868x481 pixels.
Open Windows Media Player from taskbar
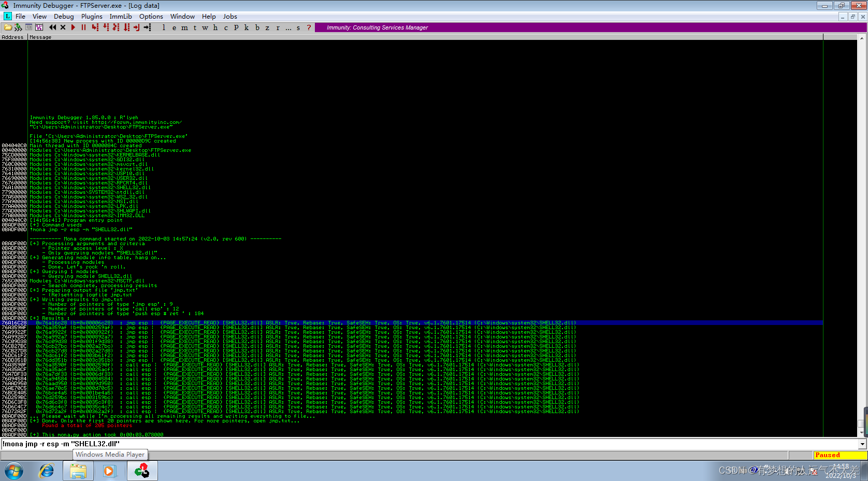[109, 471]
